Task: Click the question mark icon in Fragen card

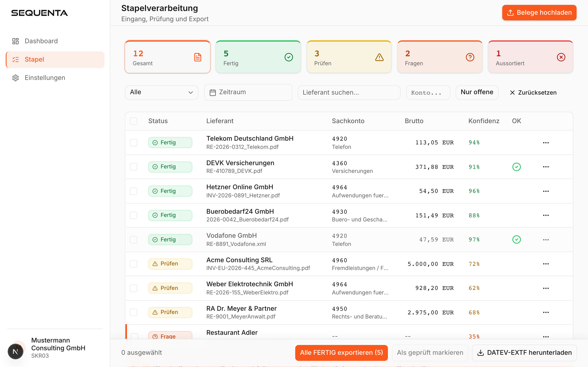Action: [x=470, y=57]
